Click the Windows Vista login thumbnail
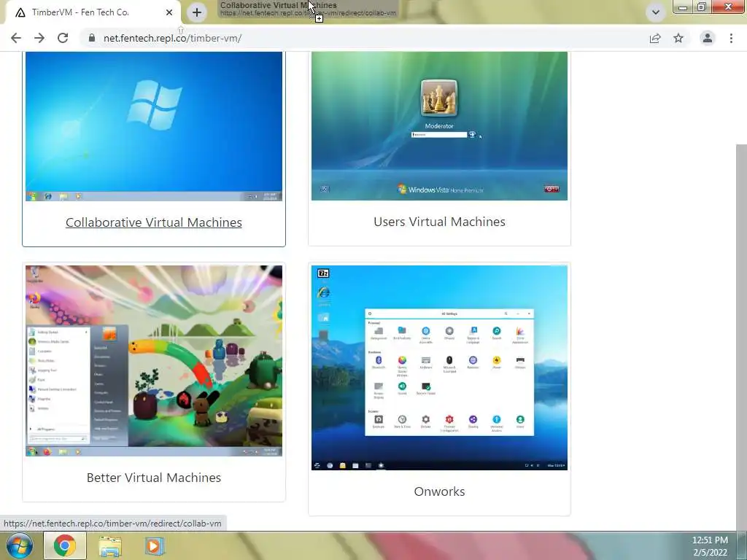 (x=439, y=125)
